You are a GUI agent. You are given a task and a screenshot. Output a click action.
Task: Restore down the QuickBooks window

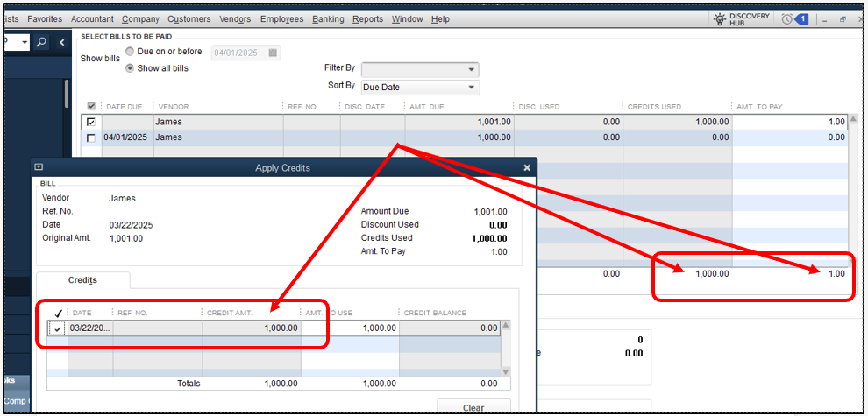tap(843, 19)
